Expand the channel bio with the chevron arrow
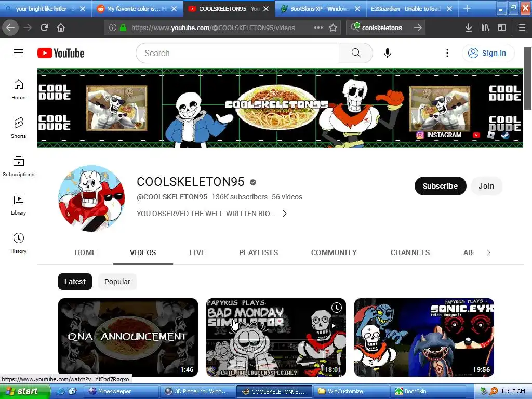Screen dimensions: 532x399 [285, 214]
